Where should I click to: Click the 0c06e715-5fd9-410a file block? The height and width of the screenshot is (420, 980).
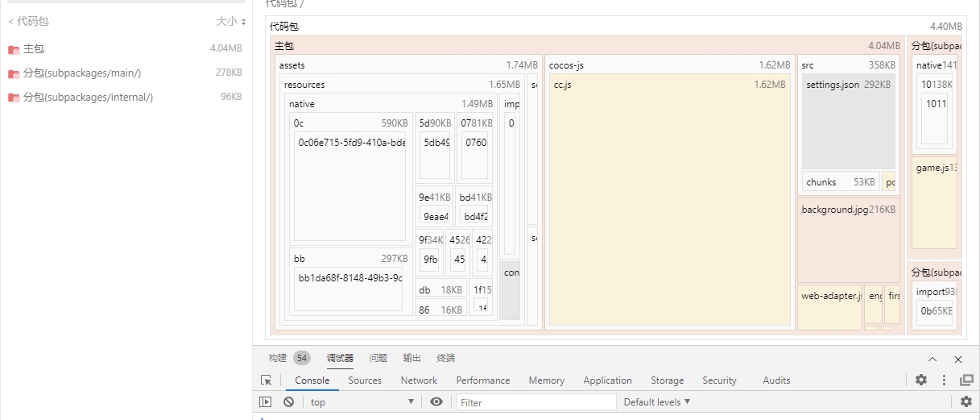point(349,187)
